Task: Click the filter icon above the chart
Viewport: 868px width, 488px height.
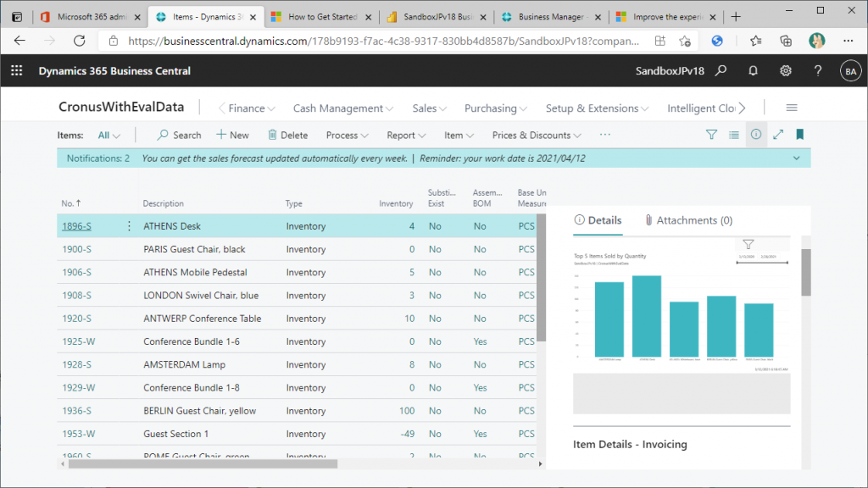Action: (748, 244)
